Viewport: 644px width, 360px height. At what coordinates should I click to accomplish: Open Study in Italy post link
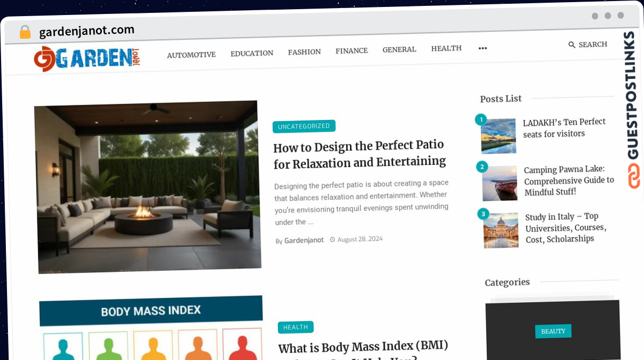tap(566, 228)
